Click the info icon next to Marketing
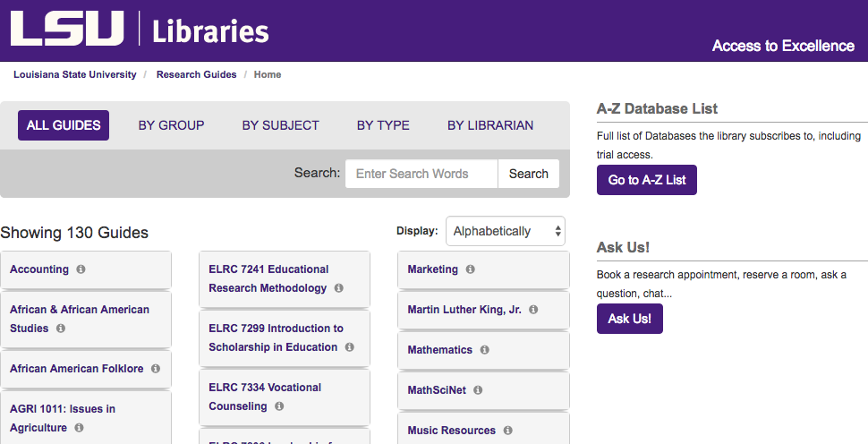Image resolution: width=868 pixels, height=444 pixels. [x=470, y=269]
